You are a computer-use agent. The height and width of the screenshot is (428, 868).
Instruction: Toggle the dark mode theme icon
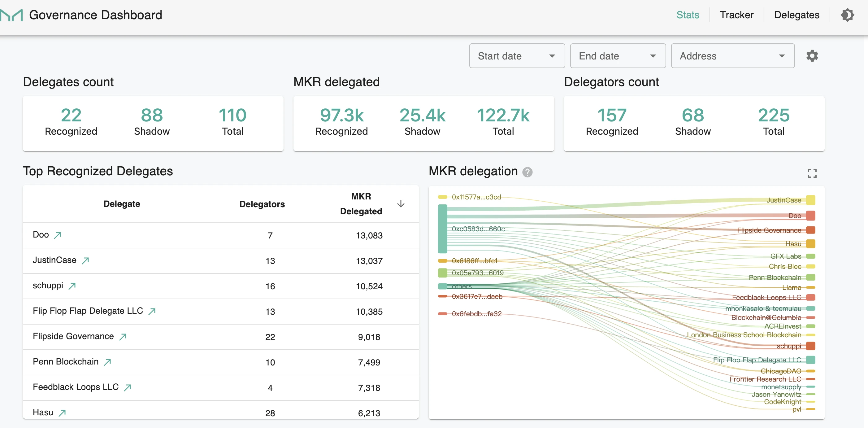847,15
